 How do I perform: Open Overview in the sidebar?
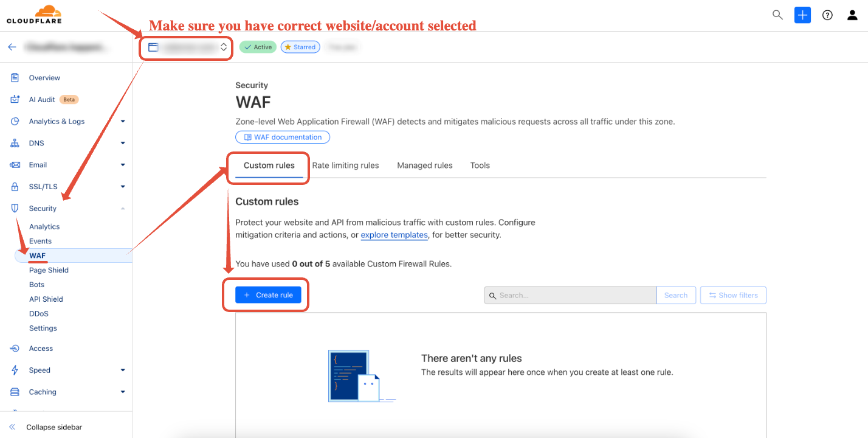[x=44, y=78]
